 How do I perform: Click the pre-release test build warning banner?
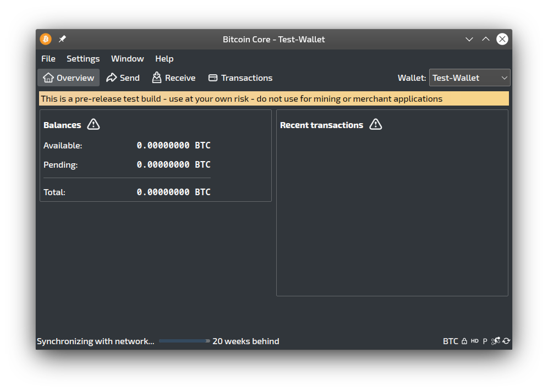(x=274, y=98)
